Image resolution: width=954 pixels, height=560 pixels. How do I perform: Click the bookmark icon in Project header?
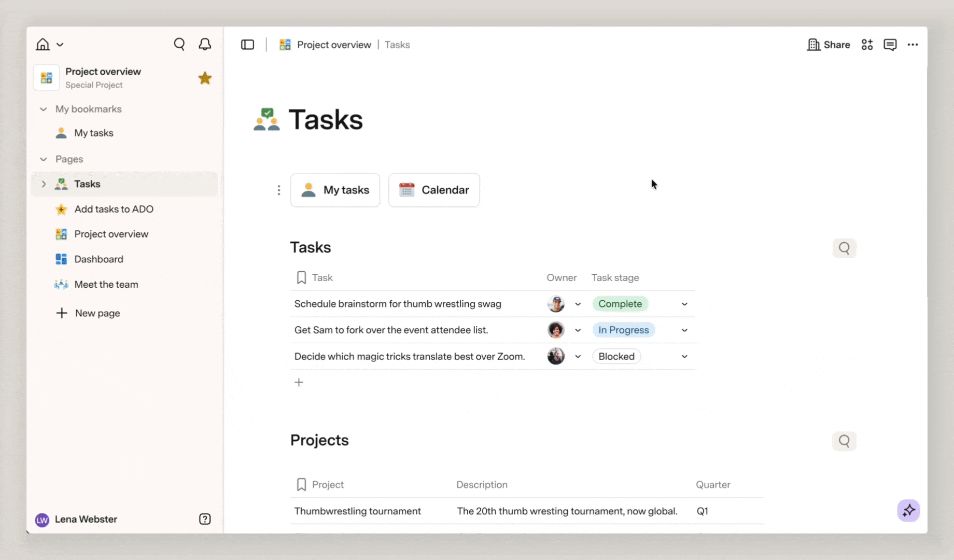coord(301,484)
